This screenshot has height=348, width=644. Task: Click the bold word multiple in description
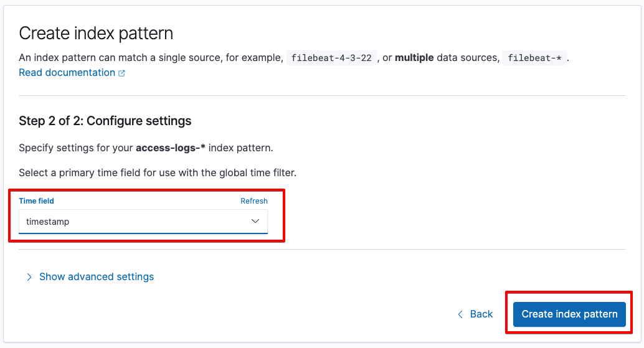(414, 57)
